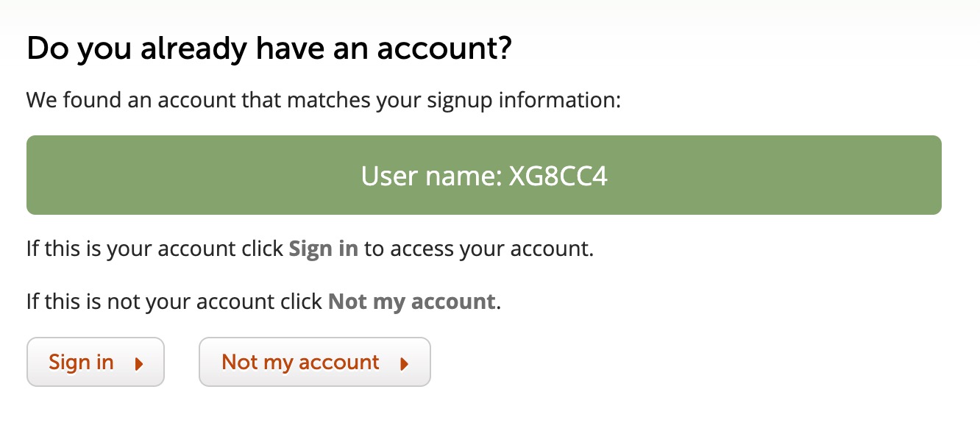Click the word "signup" in the message
The height and width of the screenshot is (431, 980).
click(x=454, y=99)
